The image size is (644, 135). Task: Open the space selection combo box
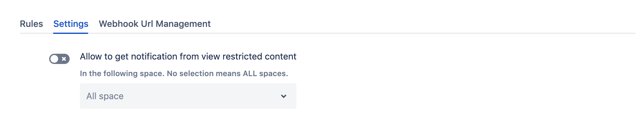(x=188, y=96)
